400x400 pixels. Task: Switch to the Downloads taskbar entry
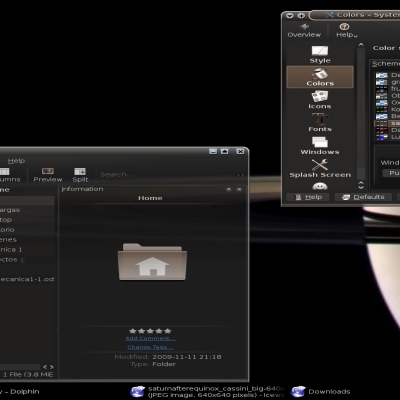(x=321, y=392)
